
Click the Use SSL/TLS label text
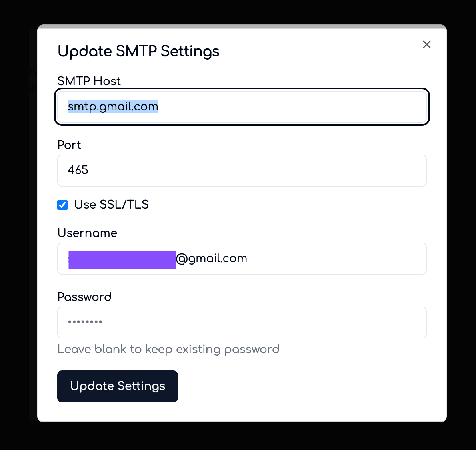tap(111, 205)
